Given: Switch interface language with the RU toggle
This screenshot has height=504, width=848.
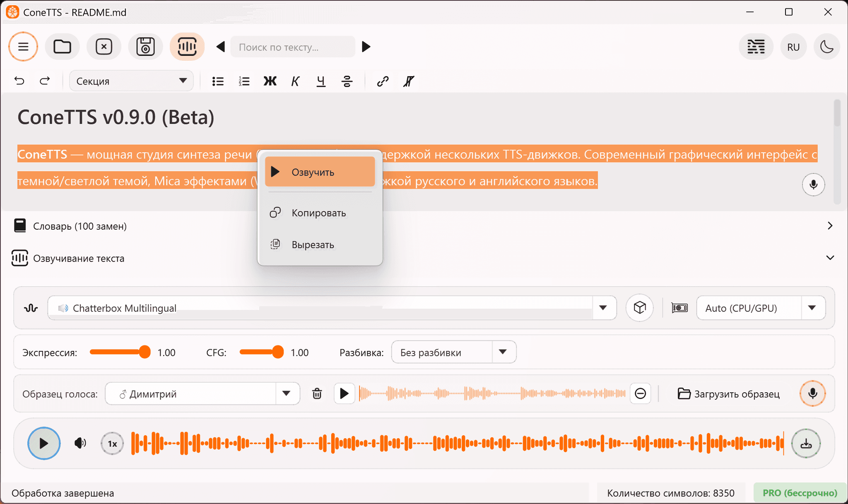Looking at the screenshot, I should click(x=793, y=46).
